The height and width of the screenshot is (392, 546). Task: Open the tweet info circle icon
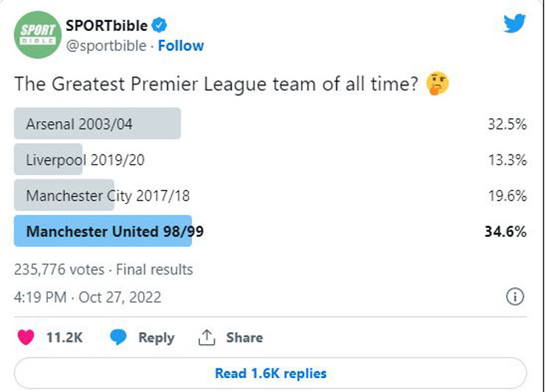point(515,297)
